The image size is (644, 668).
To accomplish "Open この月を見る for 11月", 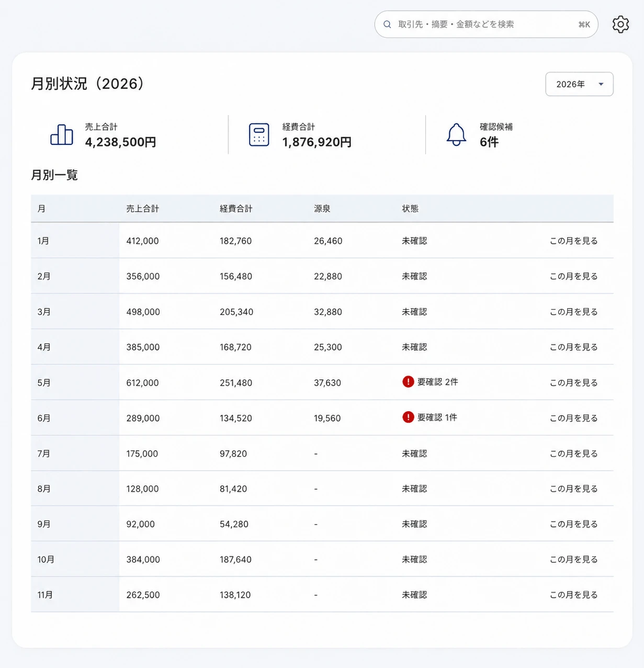I will point(573,595).
